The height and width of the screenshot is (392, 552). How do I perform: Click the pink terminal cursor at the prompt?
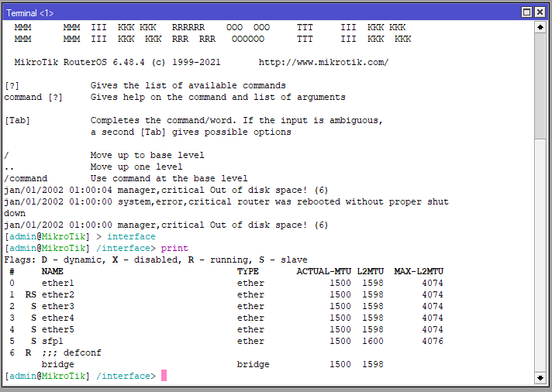click(x=164, y=376)
